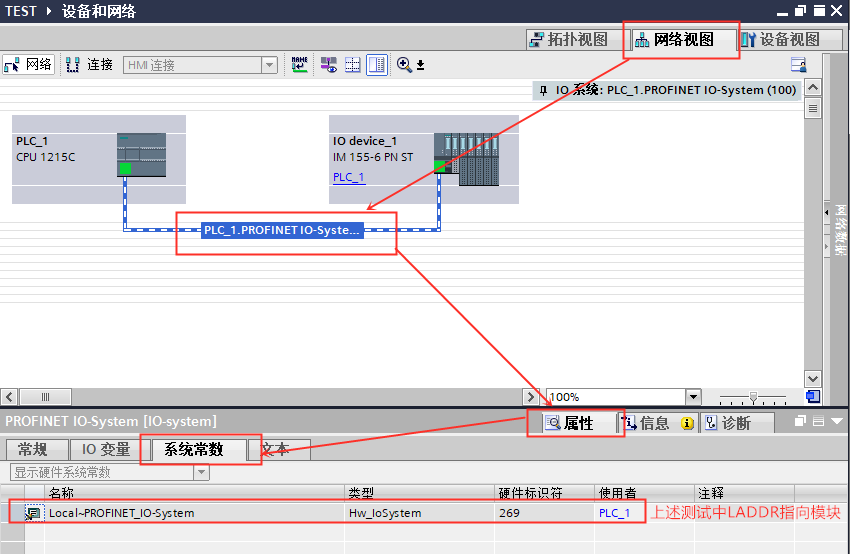Click the scrollbar split handle below up arrow

813,108
